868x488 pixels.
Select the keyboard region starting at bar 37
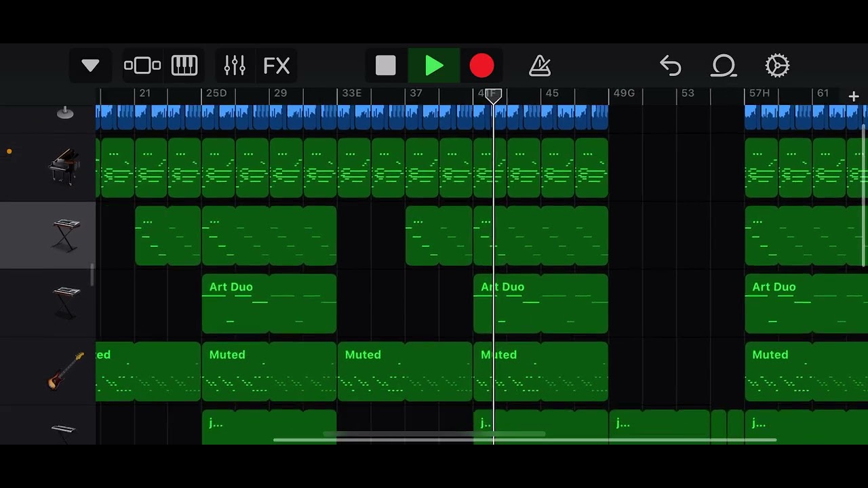[x=439, y=236]
